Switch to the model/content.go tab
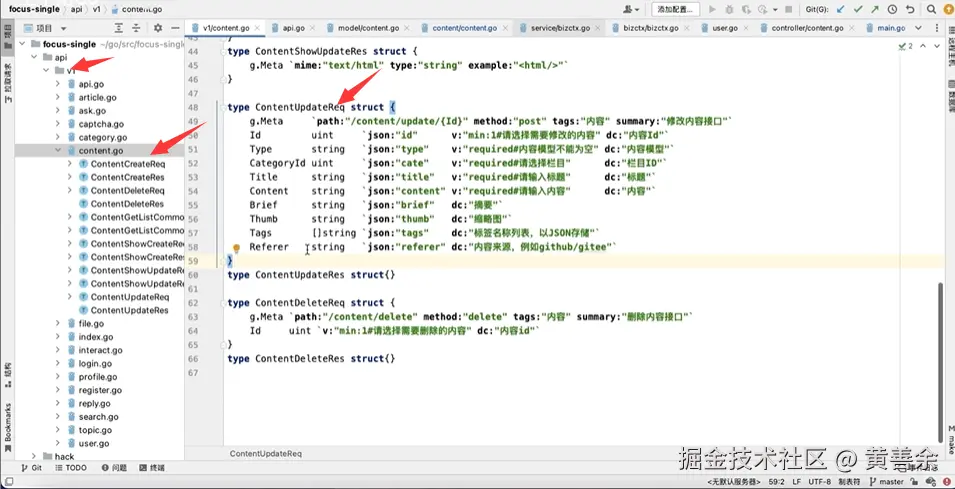 point(369,28)
